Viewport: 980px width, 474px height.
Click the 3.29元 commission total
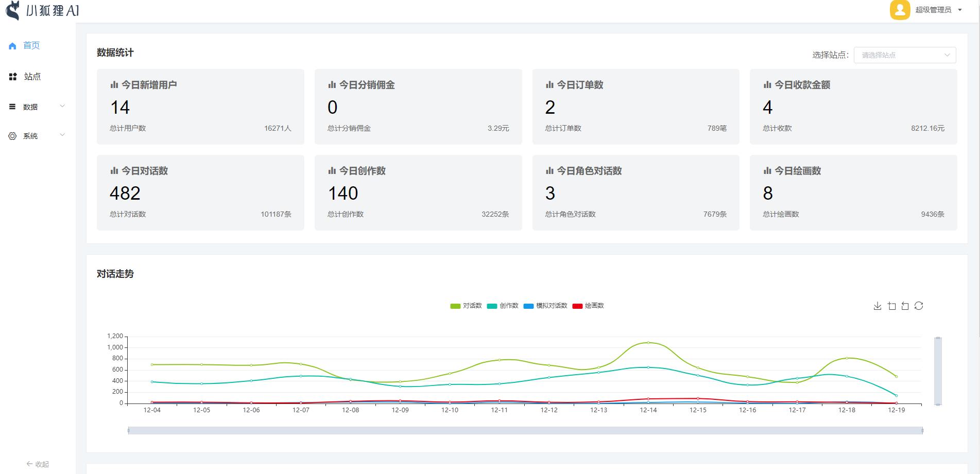coord(498,128)
